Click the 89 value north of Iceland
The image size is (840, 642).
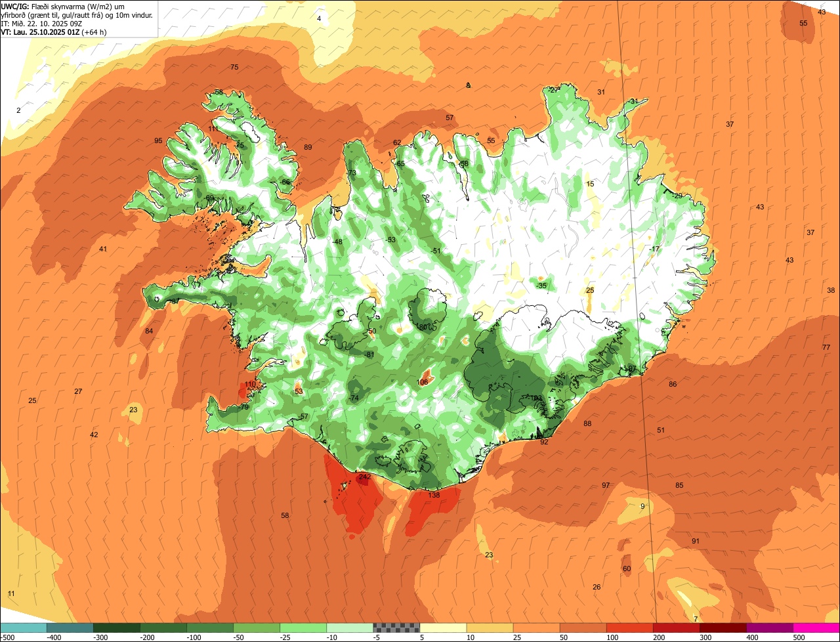pos(308,147)
